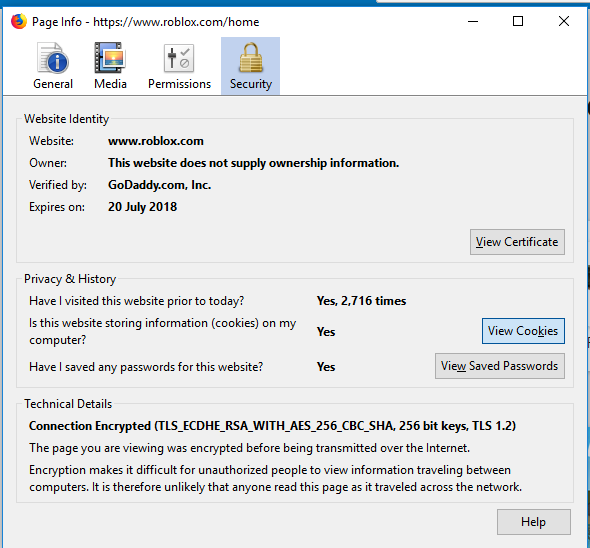Image resolution: width=590 pixels, height=548 pixels.
Task: Click View Saved Passwords
Action: click(x=500, y=366)
